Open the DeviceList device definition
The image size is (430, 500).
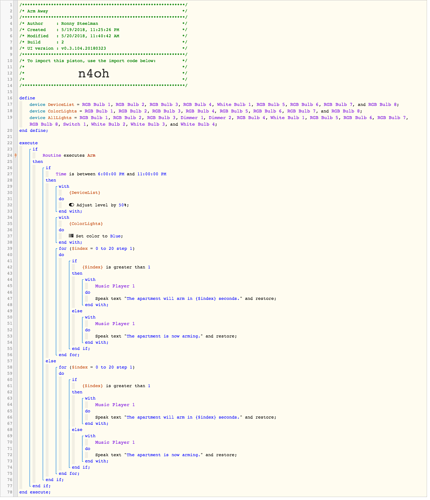click(214, 105)
